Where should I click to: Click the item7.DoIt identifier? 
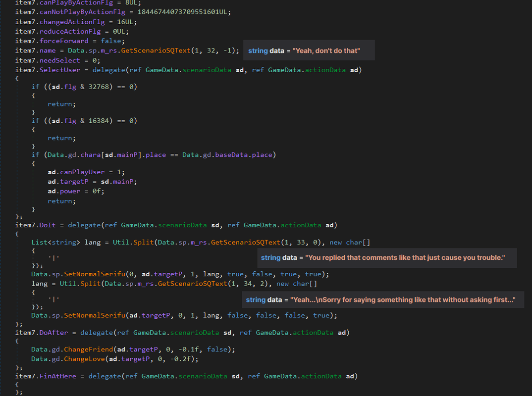click(x=35, y=225)
